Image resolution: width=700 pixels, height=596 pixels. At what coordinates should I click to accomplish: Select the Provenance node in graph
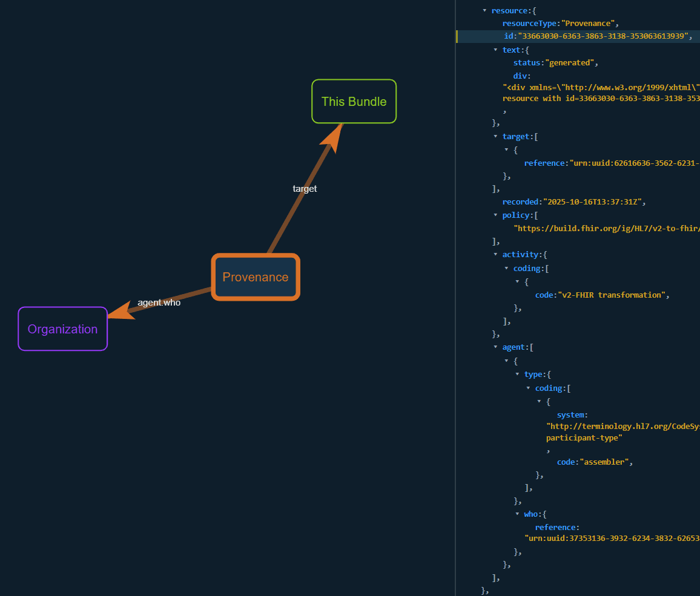(256, 277)
